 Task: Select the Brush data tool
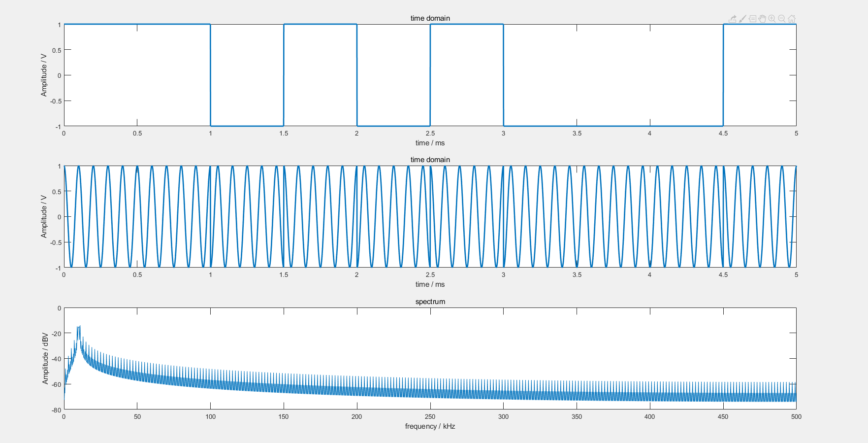pos(742,19)
